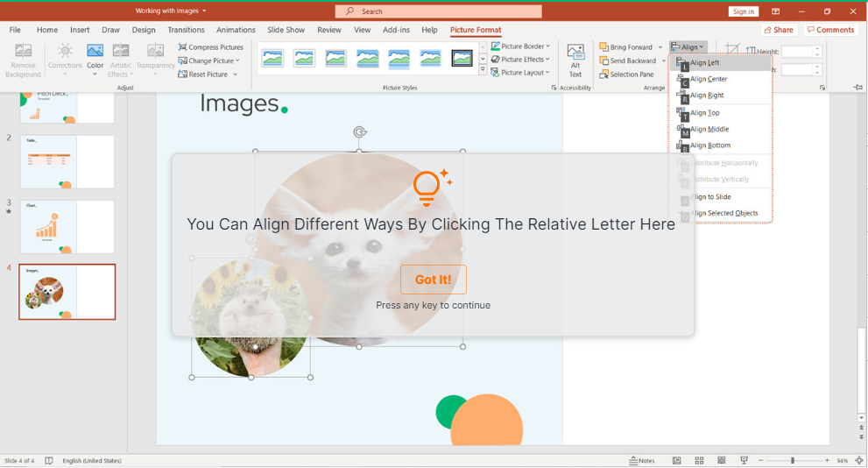Switch to Reading View icon
The height and width of the screenshot is (468, 868).
pos(722,461)
